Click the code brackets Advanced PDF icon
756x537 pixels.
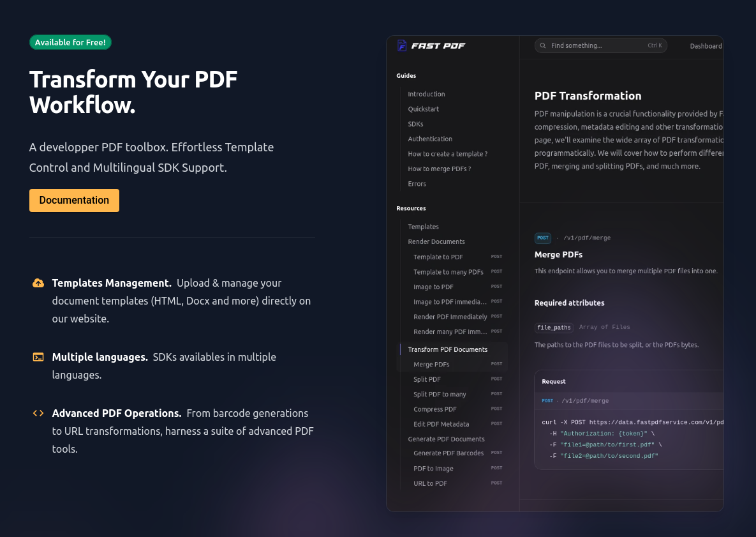(38, 413)
